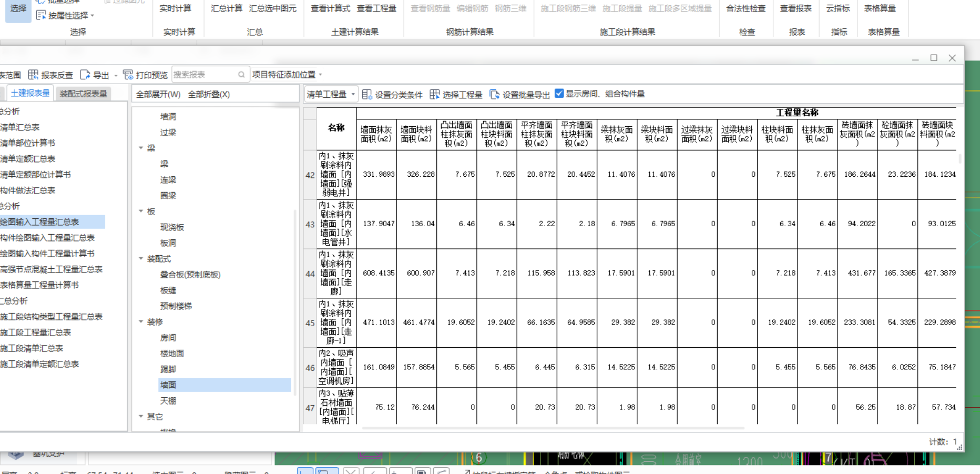Maximize the report window
980x474 pixels.
tap(934, 58)
